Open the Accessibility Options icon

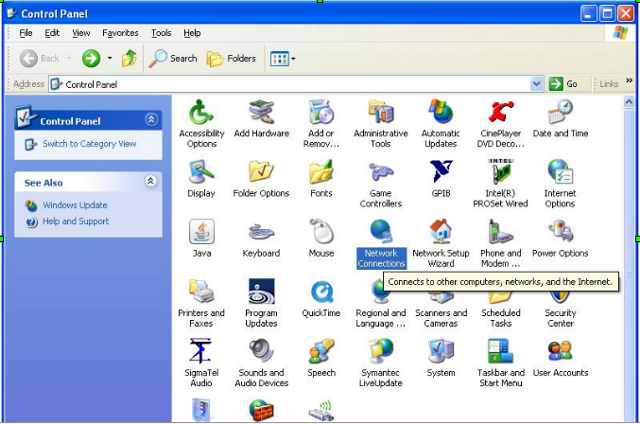click(x=201, y=112)
